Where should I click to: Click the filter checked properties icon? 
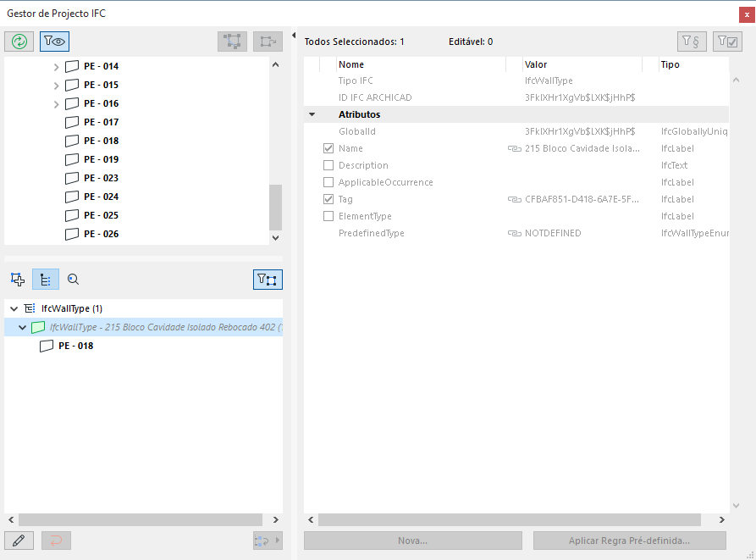tap(727, 42)
